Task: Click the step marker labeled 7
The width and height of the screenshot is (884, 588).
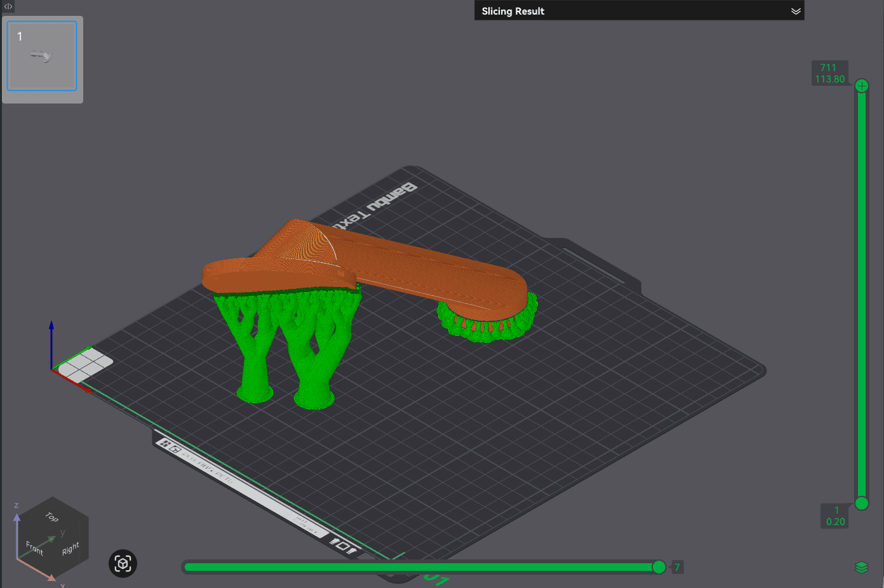Action: 677,567
